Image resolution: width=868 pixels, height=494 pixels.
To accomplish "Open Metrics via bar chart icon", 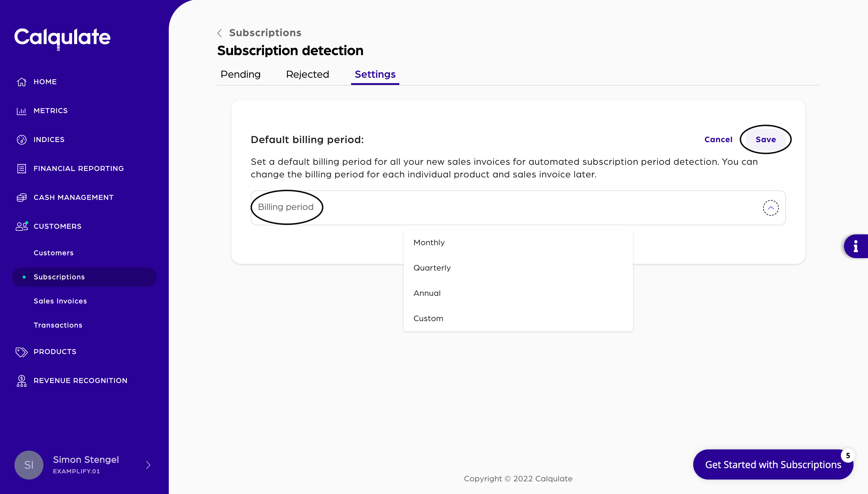I will [22, 111].
